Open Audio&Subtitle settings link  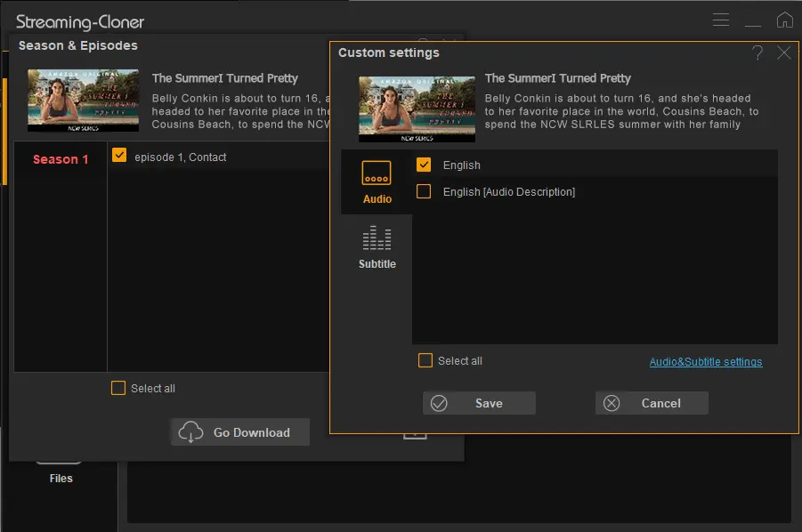(x=705, y=361)
